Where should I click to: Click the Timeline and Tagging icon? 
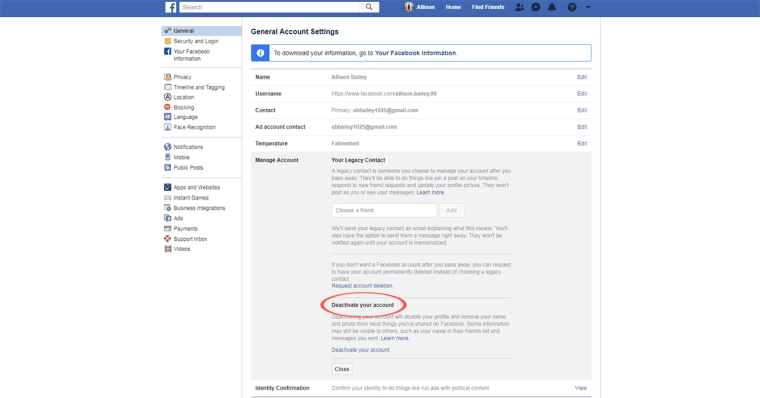click(168, 87)
